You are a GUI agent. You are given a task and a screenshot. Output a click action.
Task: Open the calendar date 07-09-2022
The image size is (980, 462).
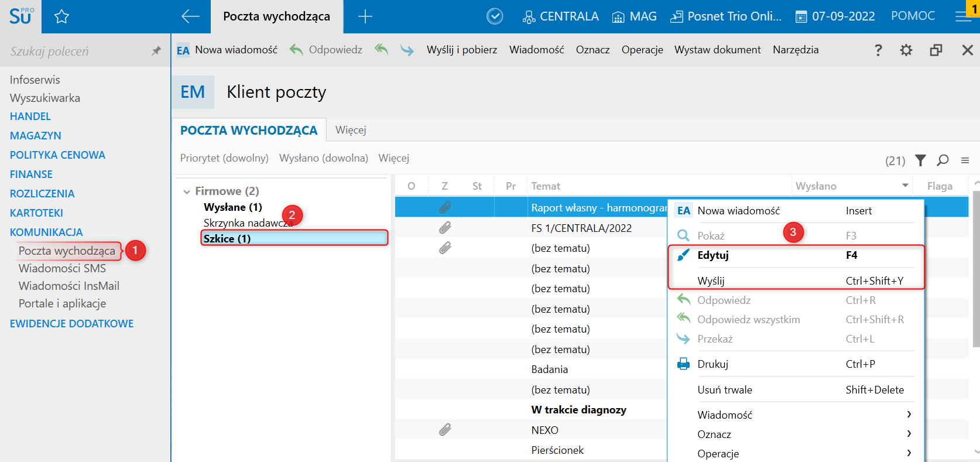835,16
